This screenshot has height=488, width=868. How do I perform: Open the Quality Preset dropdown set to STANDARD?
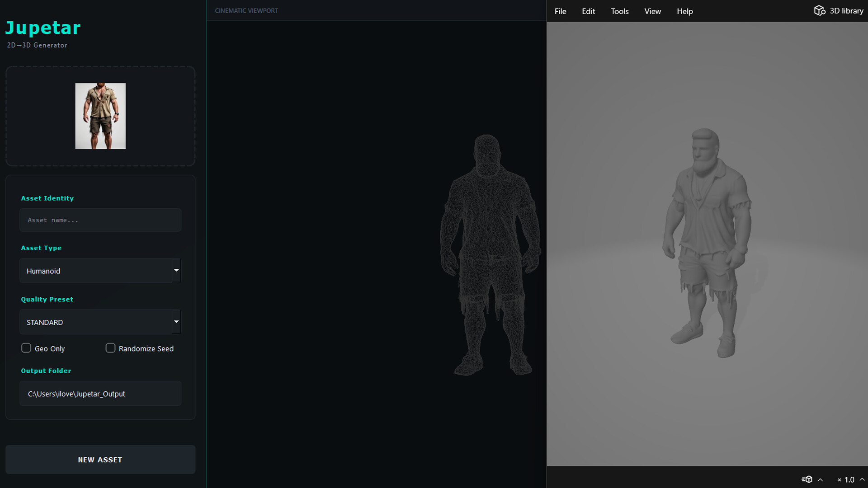(100, 322)
